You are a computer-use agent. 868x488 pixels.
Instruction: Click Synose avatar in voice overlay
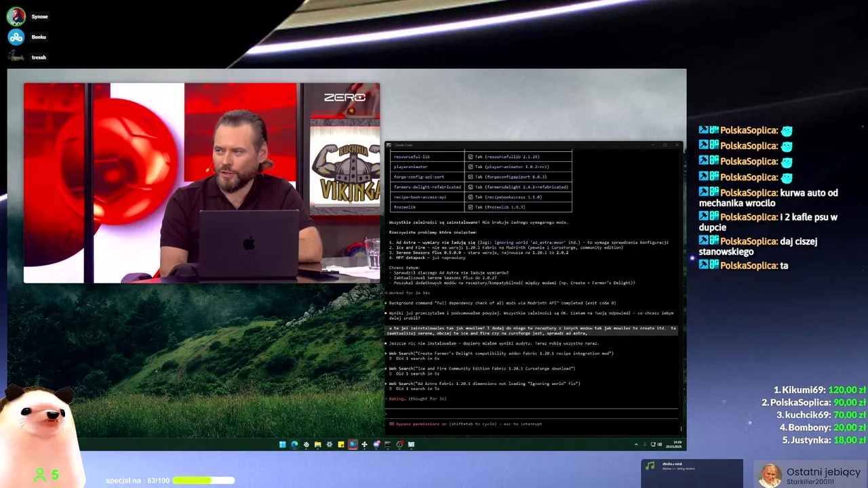pos(16,16)
